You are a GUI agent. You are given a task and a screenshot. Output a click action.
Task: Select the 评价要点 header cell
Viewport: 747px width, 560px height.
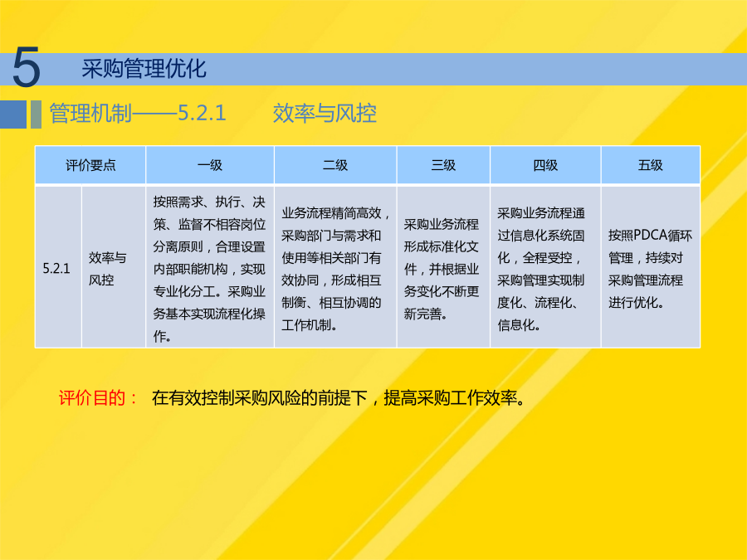tap(90, 165)
